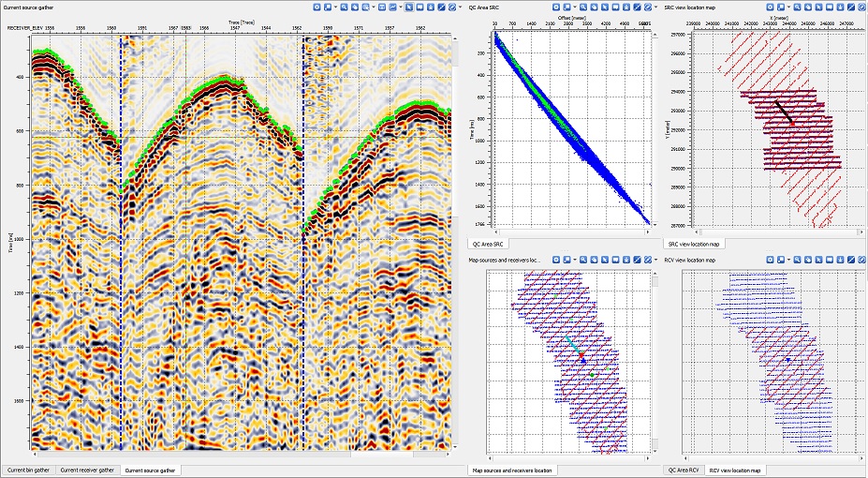Click settings icon in QC Area SRC toolbar
Viewport: 868px width, 478px height.
point(556,7)
